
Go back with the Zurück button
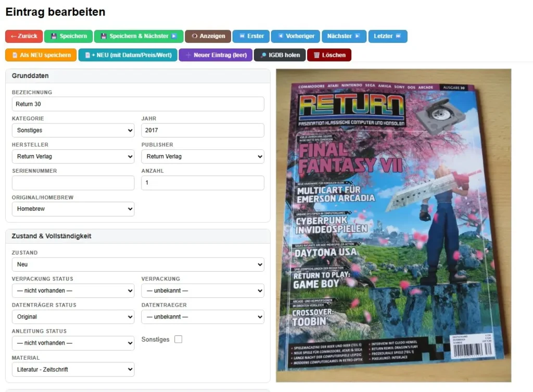tap(24, 36)
